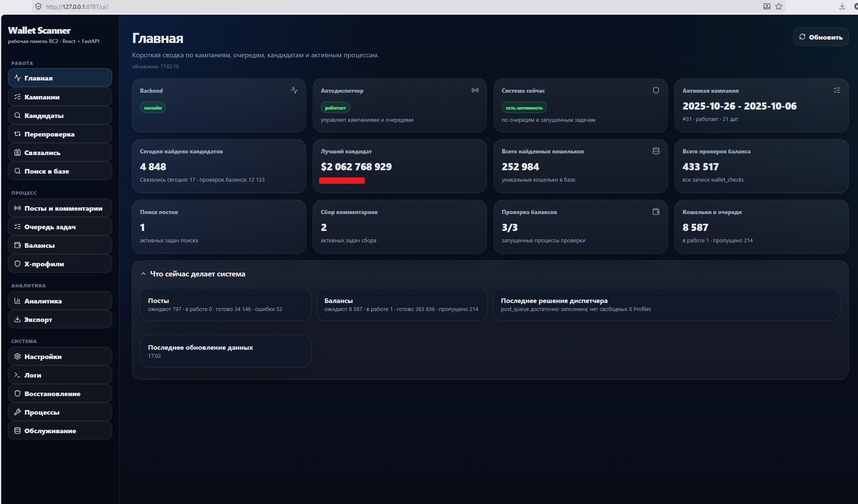
Task: Go to the Кандидаты page
Action: [60, 115]
